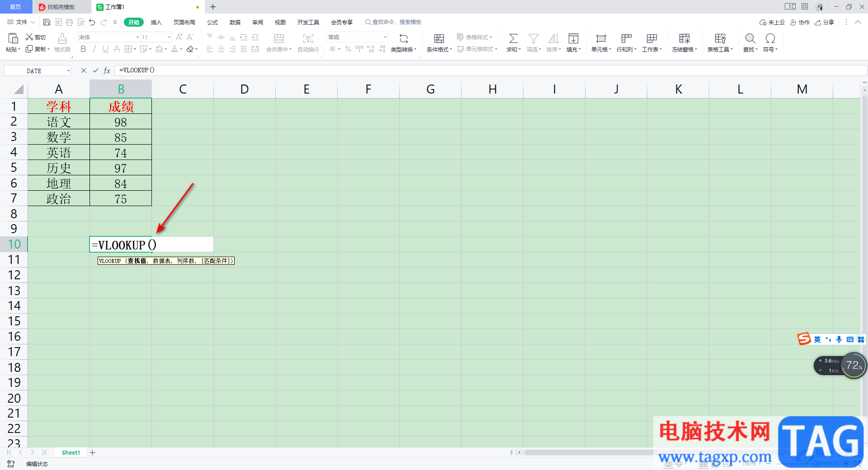
Task: Open the Insert (插入) ribbon tab
Action: [156, 22]
